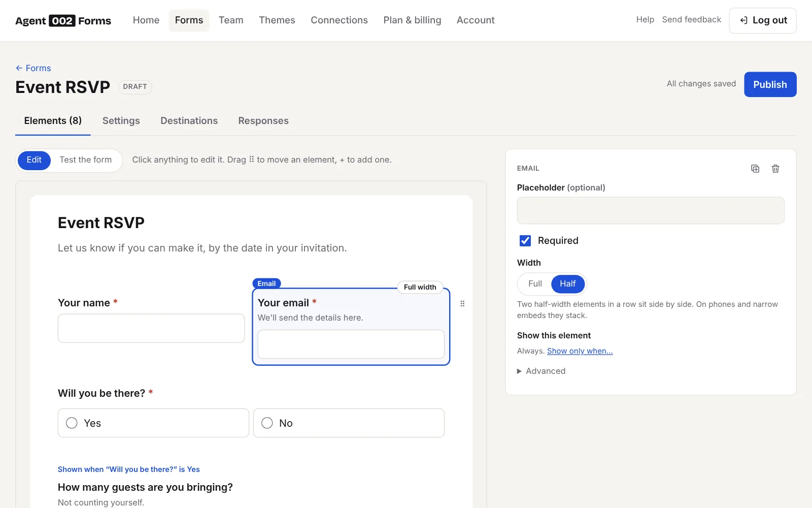Click the DRAFT status badge
Screen dimensions: 812x508
(135, 87)
